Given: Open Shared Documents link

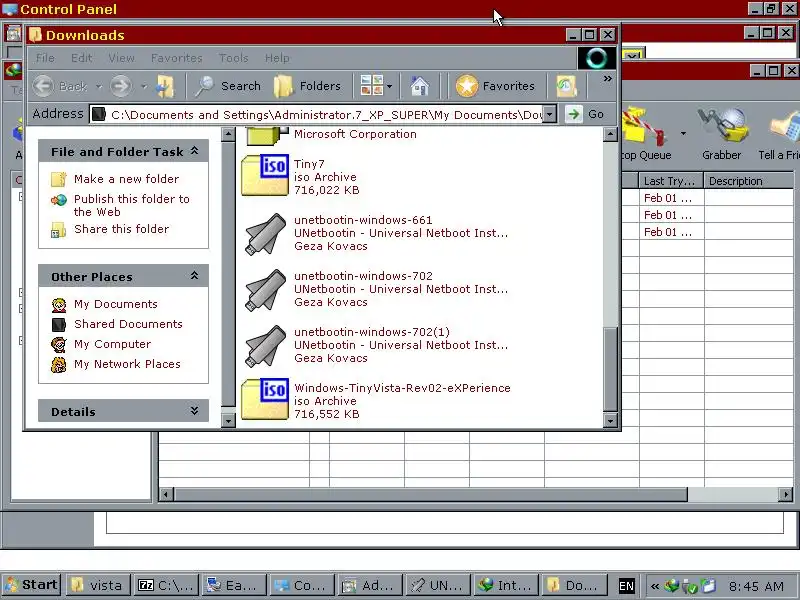Looking at the screenshot, I should click(128, 324).
